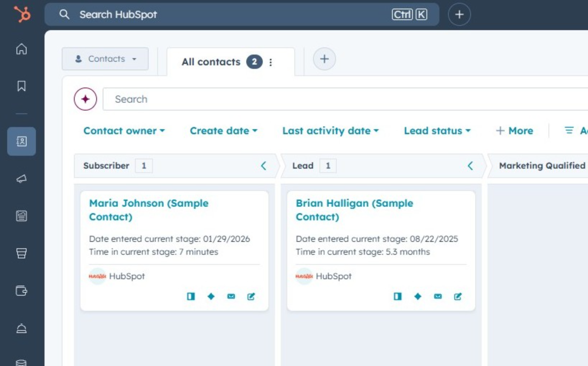The width and height of the screenshot is (588, 366).
Task: Switch to the All contacts tab
Action: [211, 61]
